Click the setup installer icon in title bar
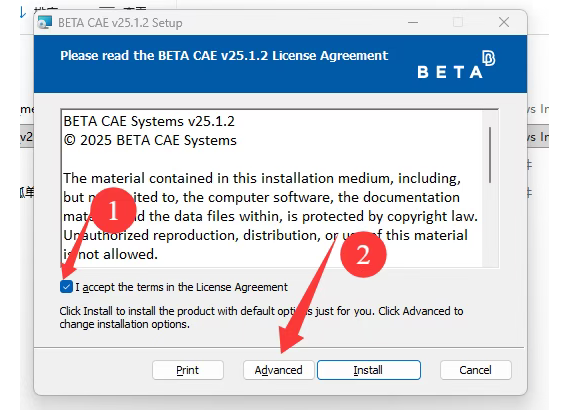Image resolution: width=571 pixels, height=419 pixels. (x=45, y=23)
